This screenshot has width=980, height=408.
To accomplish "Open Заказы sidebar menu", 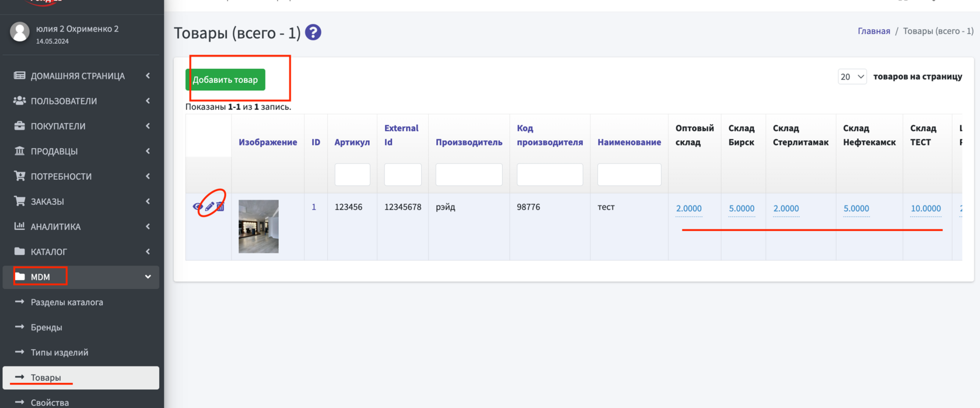I will (81, 201).
